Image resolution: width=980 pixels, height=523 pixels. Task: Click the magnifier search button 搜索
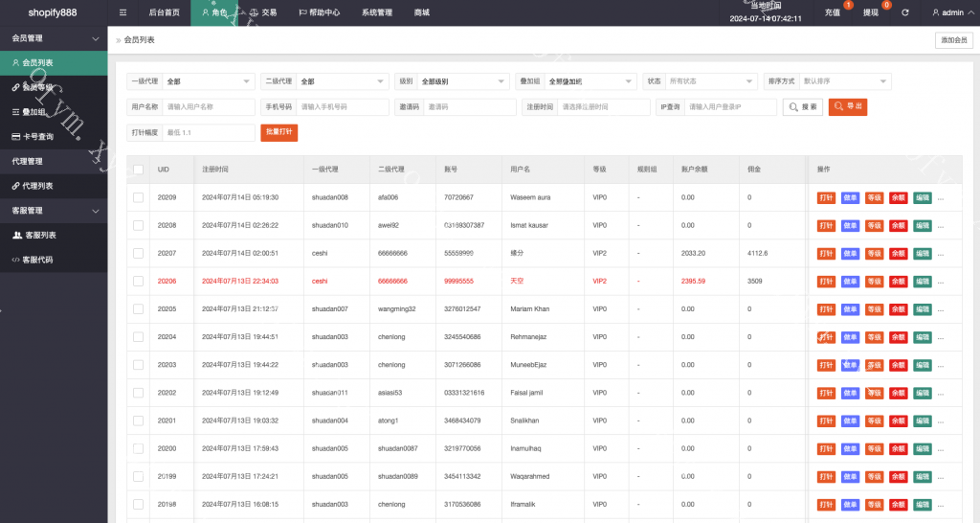click(803, 107)
